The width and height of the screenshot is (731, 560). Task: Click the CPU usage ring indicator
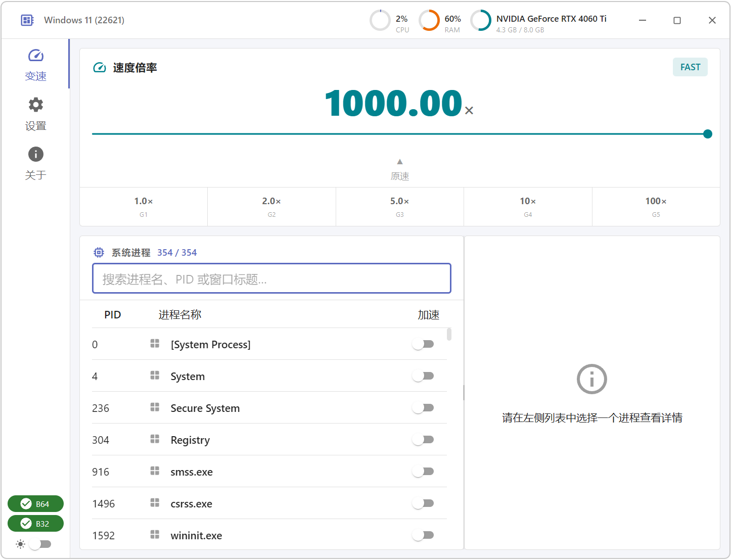(x=380, y=20)
